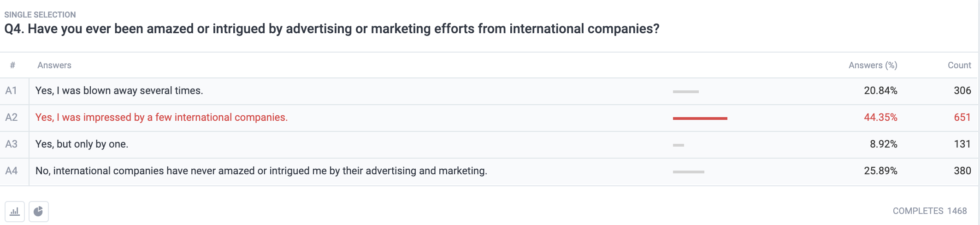Click the red A2 percentage bar
This screenshot has width=980, height=225.
coord(700,118)
